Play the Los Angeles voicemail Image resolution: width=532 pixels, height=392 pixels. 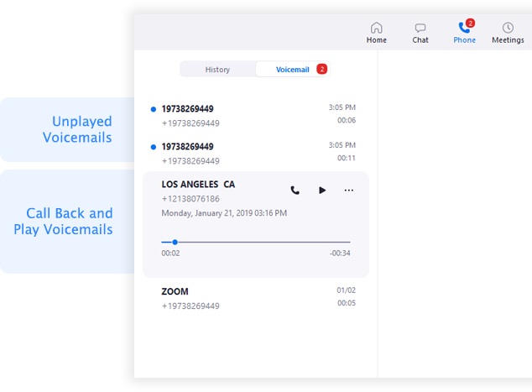pyautogui.click(x=322, y=191)
